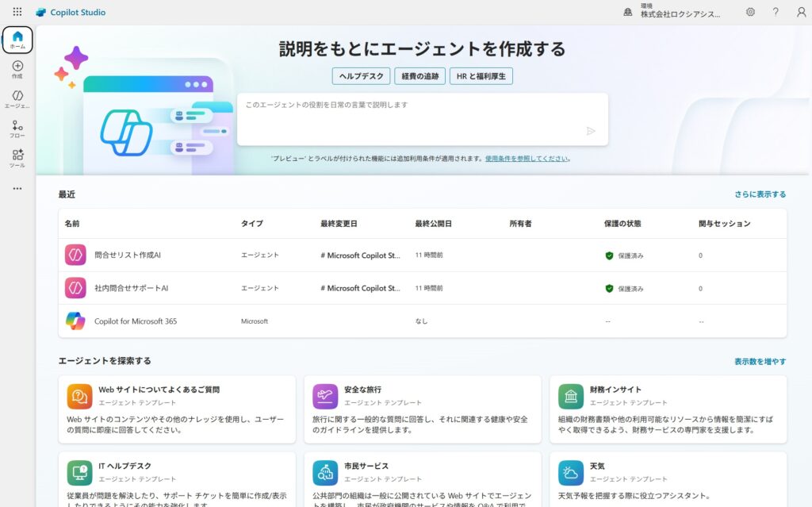
Task: Click protected shield icon for 問合せリスト作成AI
Action: (609, 255)
